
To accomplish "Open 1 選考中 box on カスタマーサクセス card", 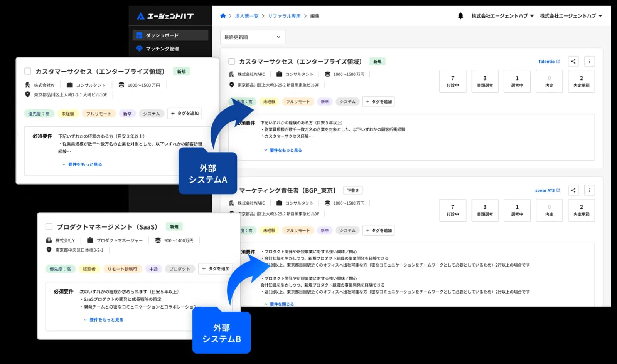I will [517, 81].
